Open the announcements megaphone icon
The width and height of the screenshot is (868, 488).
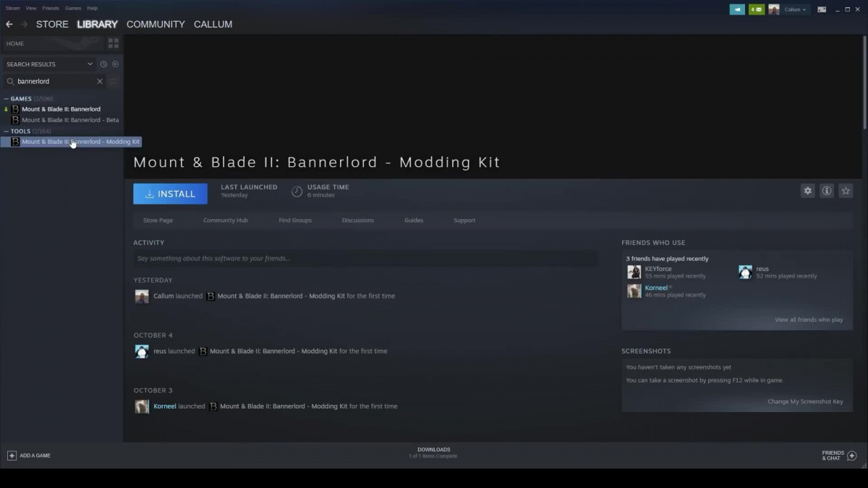click(737, 9)
